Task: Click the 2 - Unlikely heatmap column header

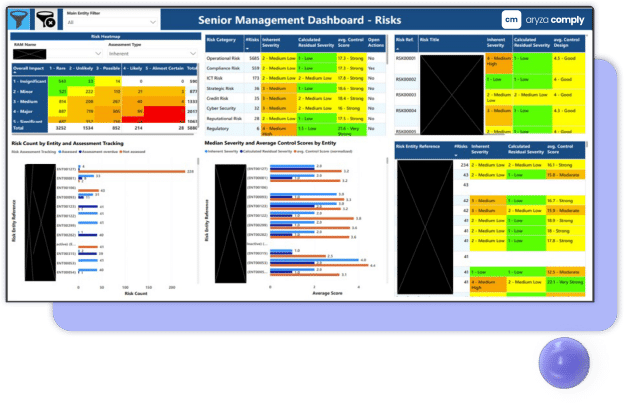Action: pyautogui.click(x=81, y=68)
